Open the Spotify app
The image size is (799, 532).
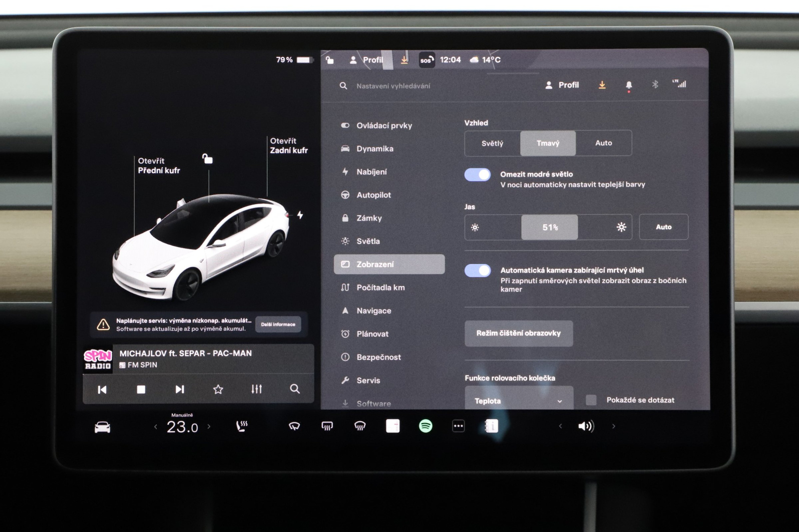[425, 426]
